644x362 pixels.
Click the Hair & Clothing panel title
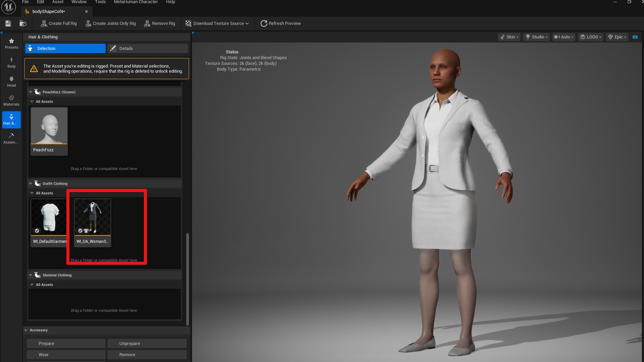(x=43, y=37)
